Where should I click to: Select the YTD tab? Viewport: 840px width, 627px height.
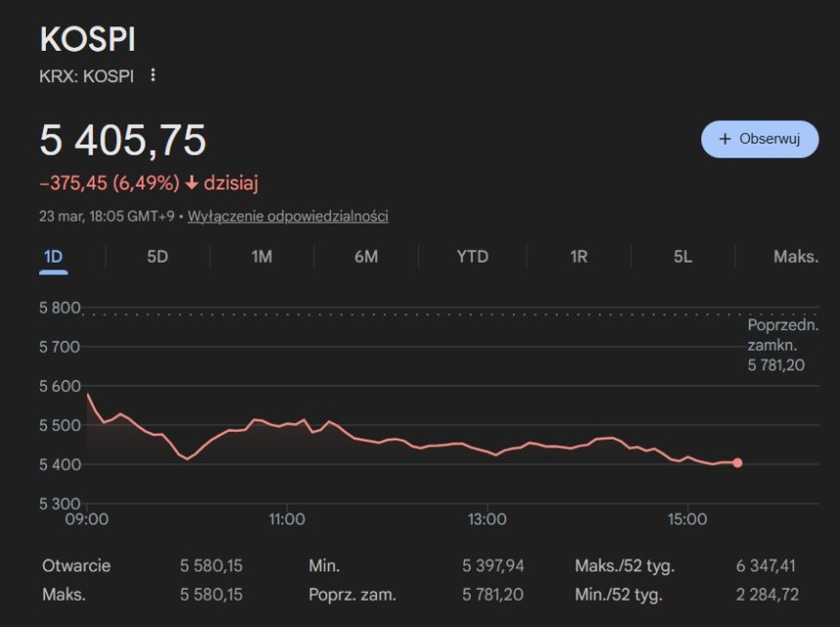(x=472, y=257)
